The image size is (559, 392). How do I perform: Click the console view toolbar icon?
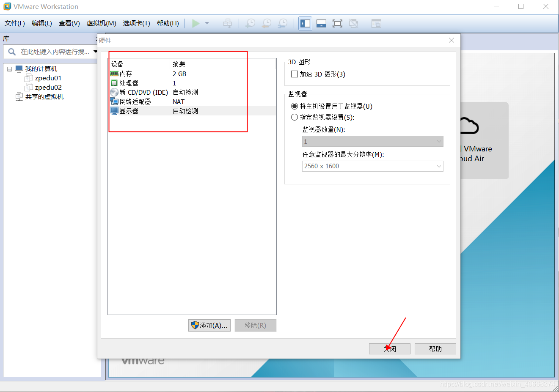376,23
